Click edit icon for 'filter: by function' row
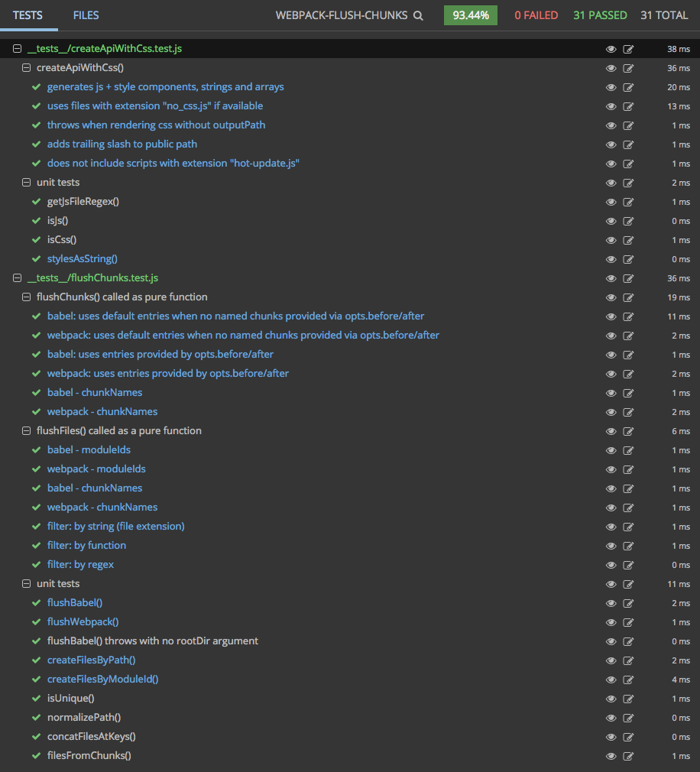Screen dimensions: 700x772 [628, 546]
